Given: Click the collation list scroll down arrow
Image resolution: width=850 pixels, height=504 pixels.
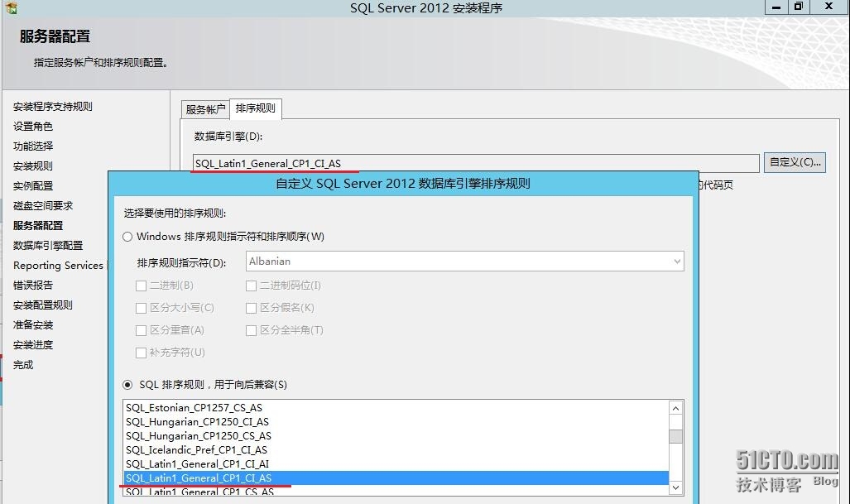Looking at the screenshot, I should (675, 487).
